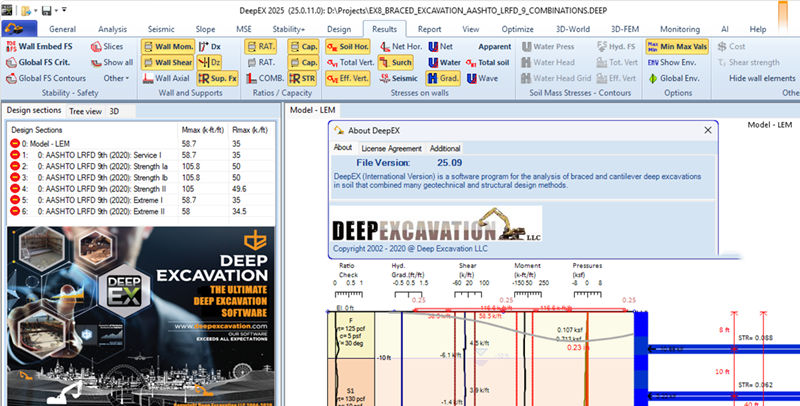Show Dx wall displacement
Viewport: 800px width, 406px height.
(210, 46)
